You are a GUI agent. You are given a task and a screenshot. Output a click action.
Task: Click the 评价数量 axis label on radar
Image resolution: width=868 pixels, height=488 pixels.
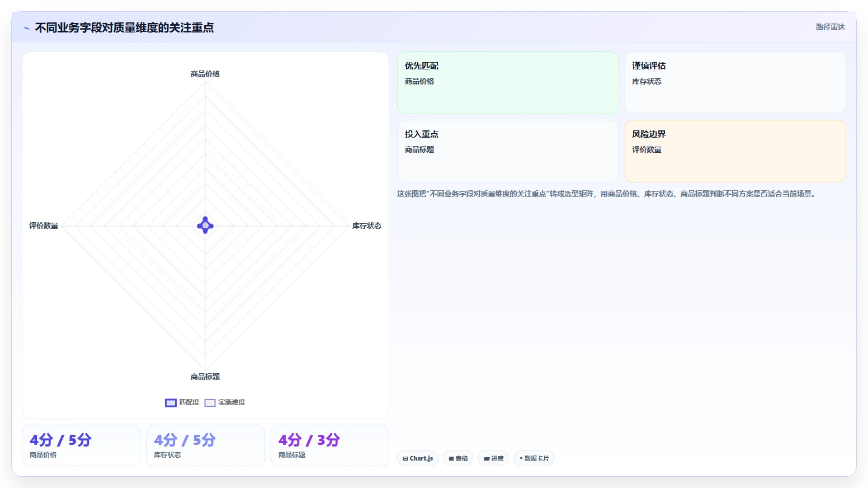[44, 226]
